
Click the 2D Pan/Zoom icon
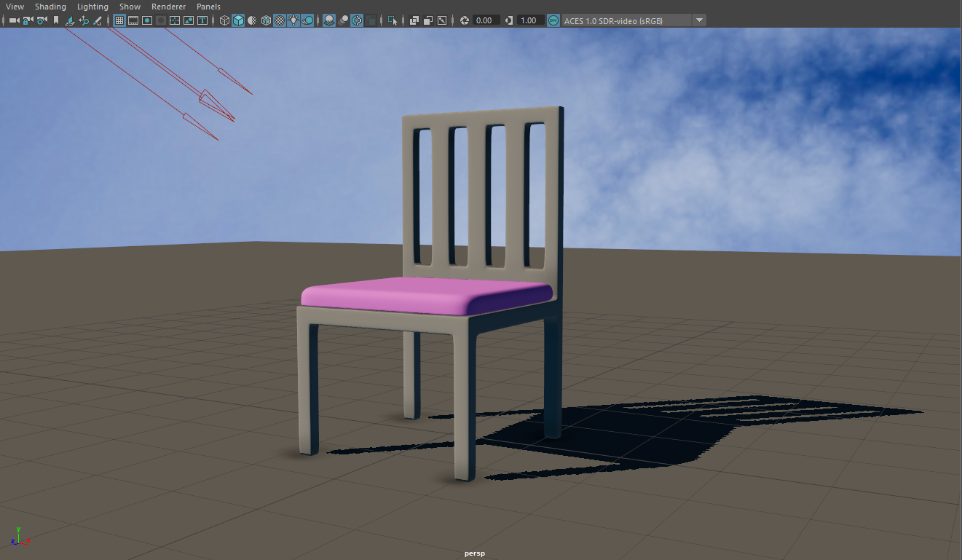tap(84, 20)
